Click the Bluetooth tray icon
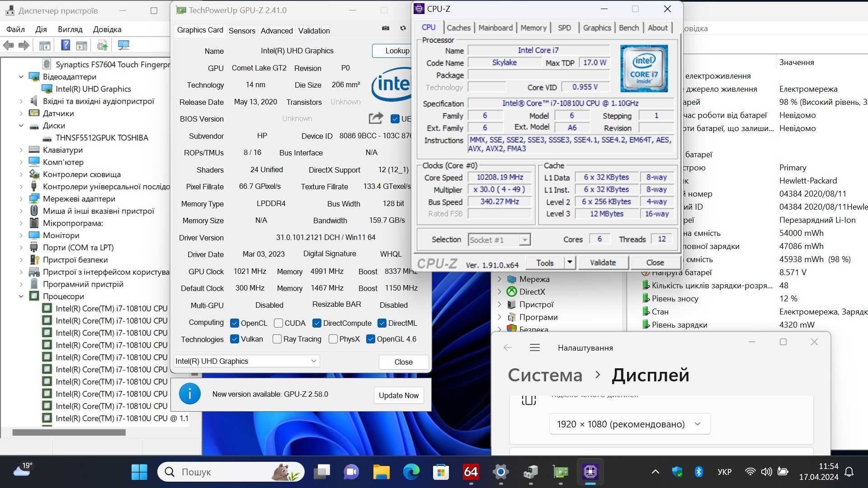Viewport: 868px width, 488px height. coord(699,472)
